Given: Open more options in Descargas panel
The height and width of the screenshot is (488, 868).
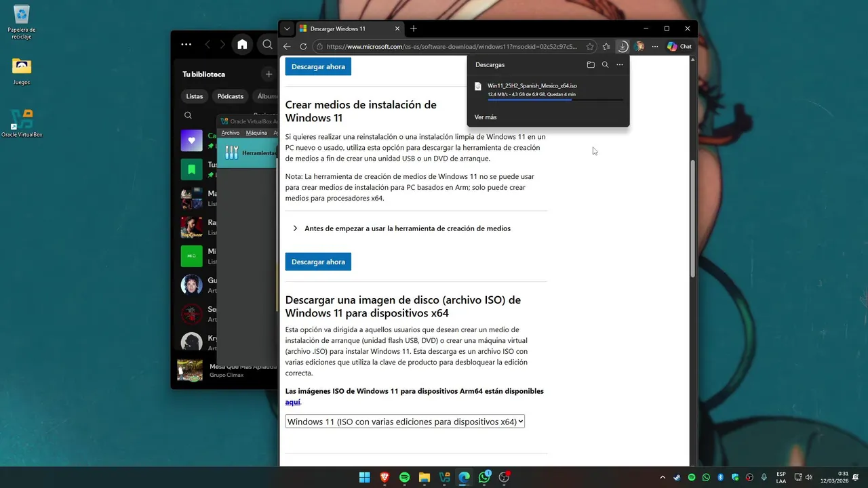Looking at the screenshot, I should coord(620,65).
